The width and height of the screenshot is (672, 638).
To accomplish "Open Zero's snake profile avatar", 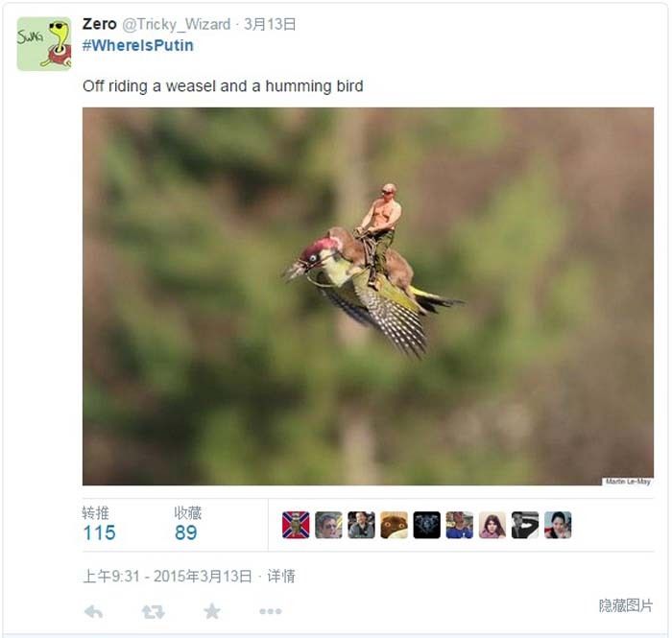I will pos(44,44).
